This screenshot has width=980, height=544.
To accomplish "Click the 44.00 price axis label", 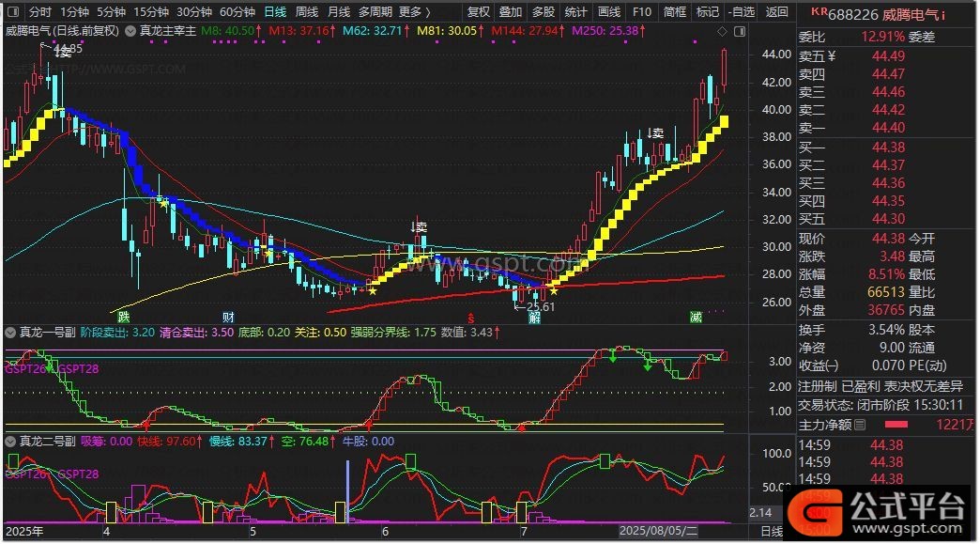I will [776, 54].
